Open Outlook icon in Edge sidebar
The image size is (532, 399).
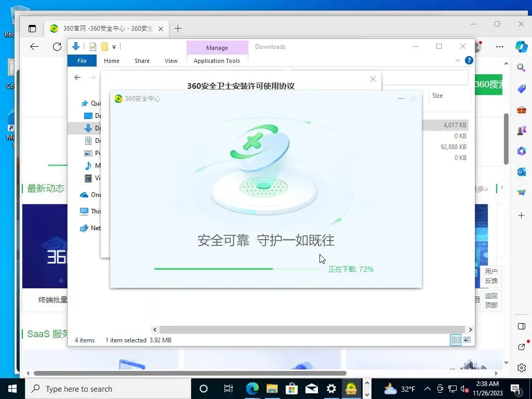click(521, 172)
